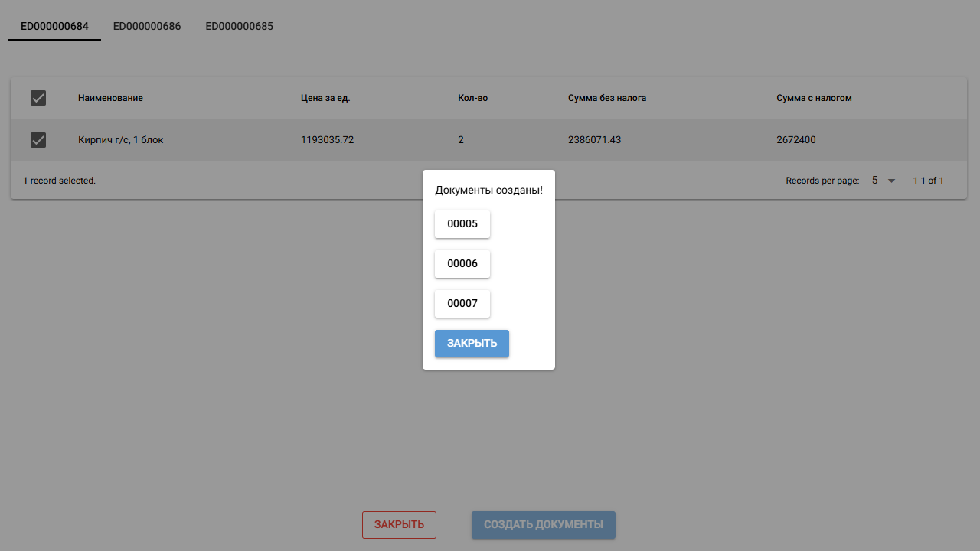The width and height of the screenshot is (980, 551).
Task: Uncheck the Кирпич г/с row checkbox
Action: [38, 140]
